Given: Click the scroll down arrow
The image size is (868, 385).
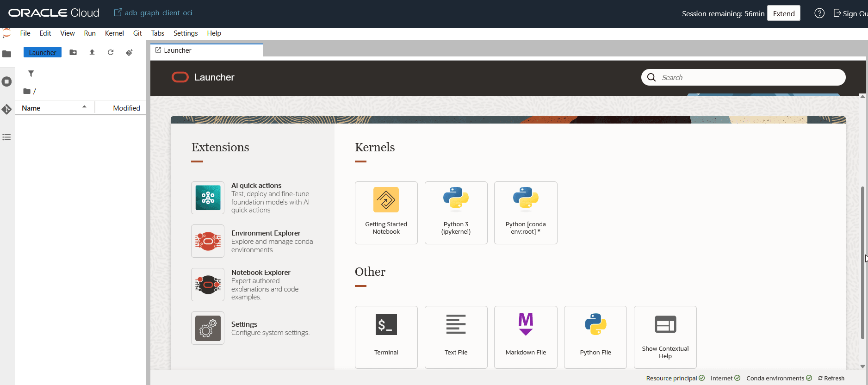Looking at the screenshot, I should tap(862, 366).
